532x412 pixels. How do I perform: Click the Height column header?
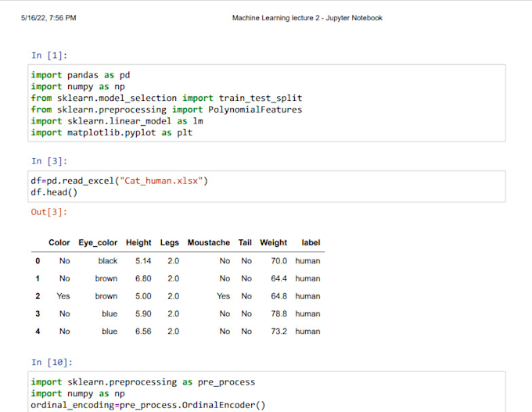tap(138, 243)
